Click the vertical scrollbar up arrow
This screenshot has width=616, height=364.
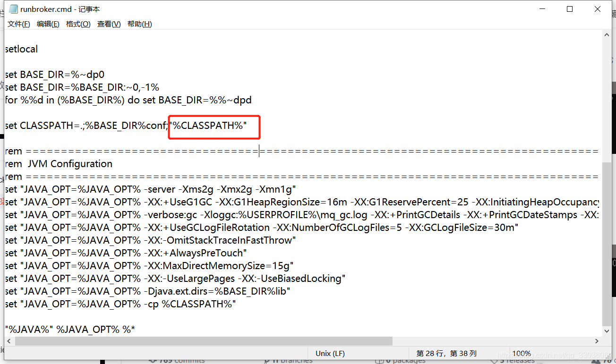click(x=607, y=34)
